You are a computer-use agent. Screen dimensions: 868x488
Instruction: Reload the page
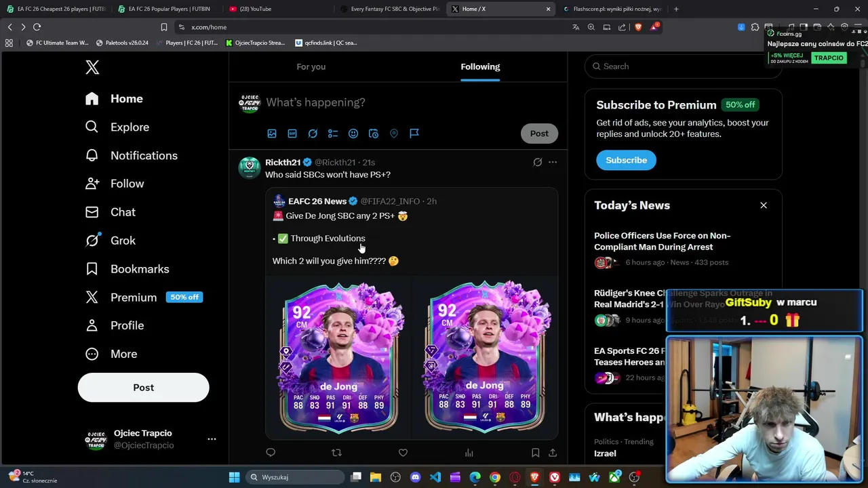(37, 27)
